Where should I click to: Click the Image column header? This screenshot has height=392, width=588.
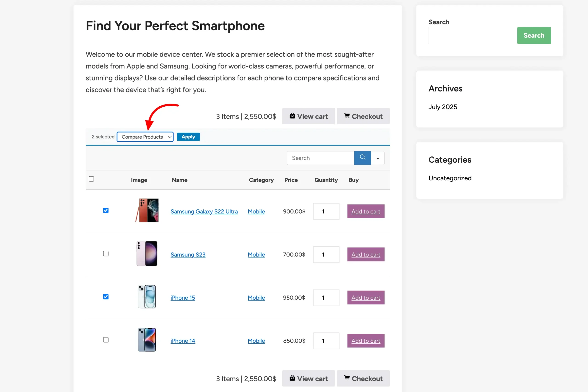(x=139, y=180)
